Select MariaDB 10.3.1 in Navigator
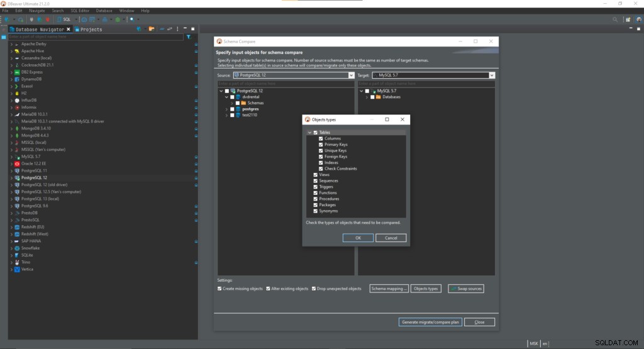 coord(35,114)
